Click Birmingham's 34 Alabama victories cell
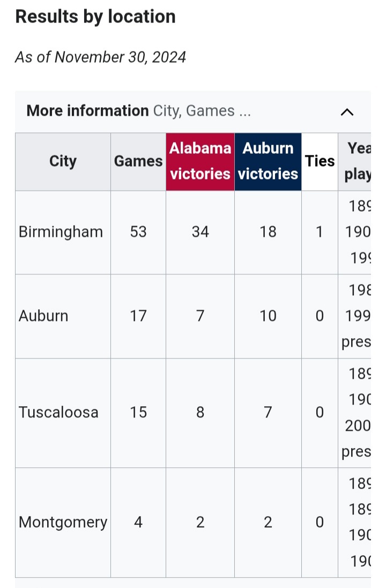Viewport: 386px width, 588px height. pos(201,233)
